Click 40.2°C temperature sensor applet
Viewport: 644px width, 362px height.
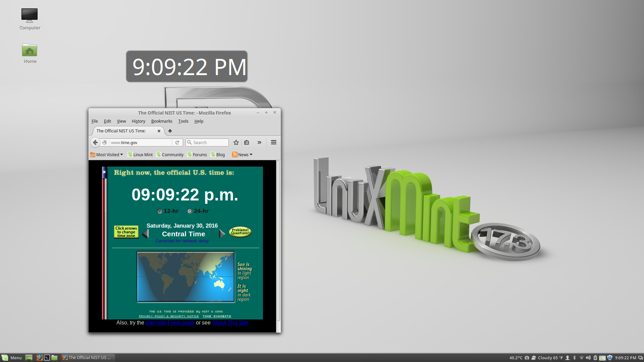(516, 358)
